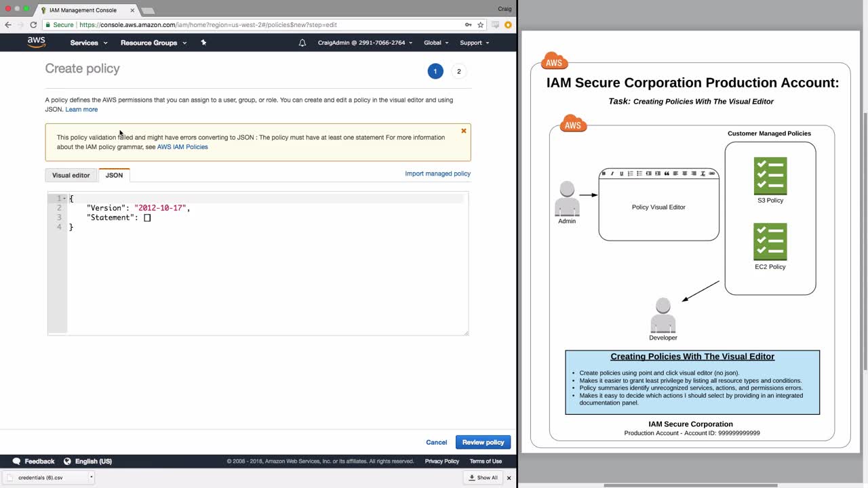The image size is (868, 488).
Task: Click the Admin user icon in the diagram
Action: point(567,199)
